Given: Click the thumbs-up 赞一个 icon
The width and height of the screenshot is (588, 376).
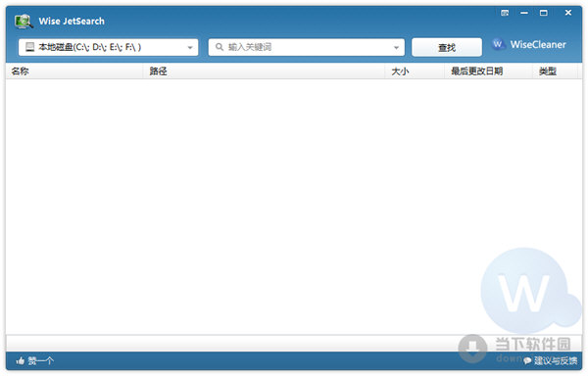Looking at the screenshot, I should coord(21,360).
